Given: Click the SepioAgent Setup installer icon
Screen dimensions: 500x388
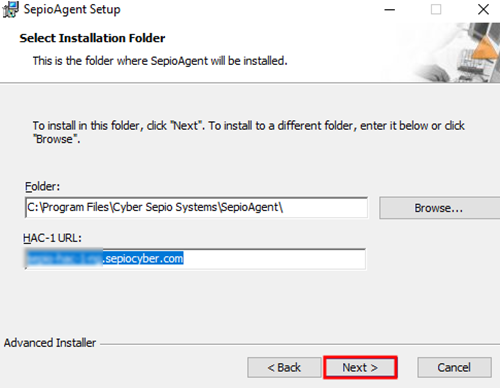Looking at the screenshot, I should click(10, 9).
